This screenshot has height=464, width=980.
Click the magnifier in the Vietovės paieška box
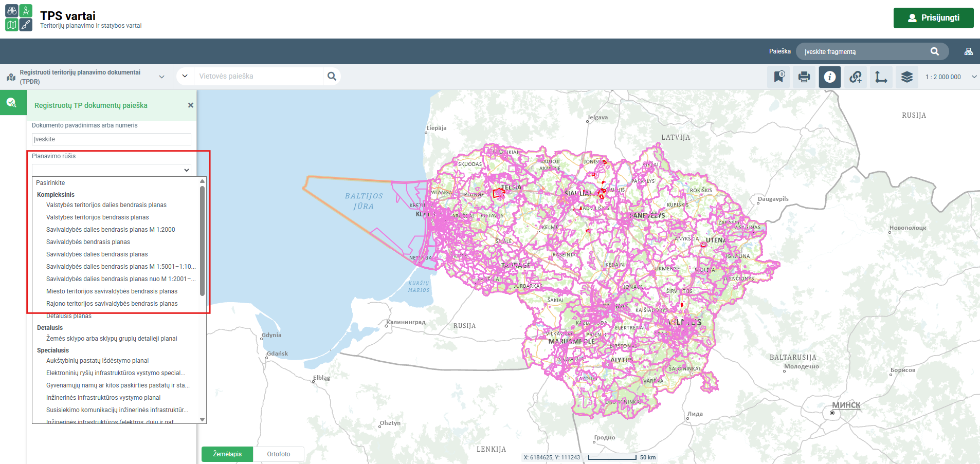[332, 76]
